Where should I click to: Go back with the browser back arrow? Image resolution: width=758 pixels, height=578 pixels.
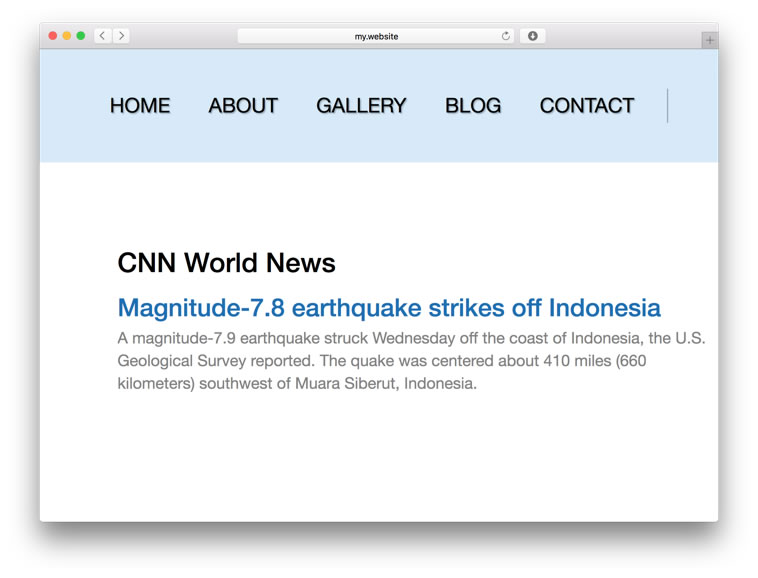[102, 36]
